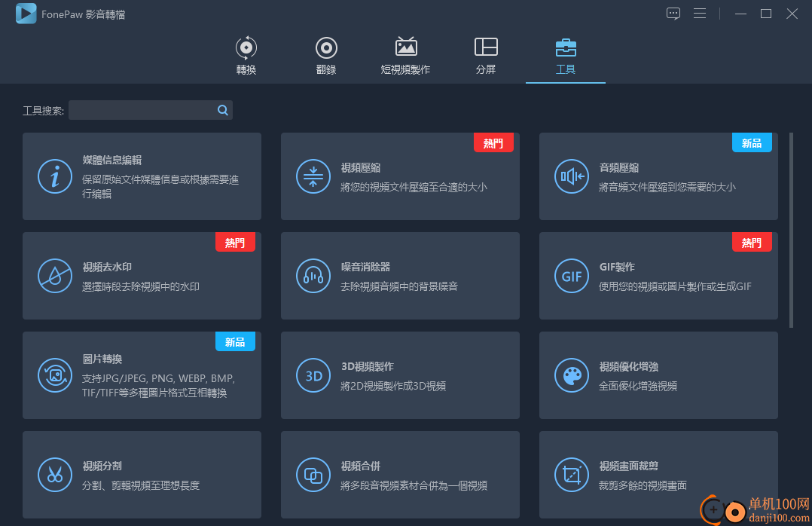Open the 視頻去水印 tool title
The width and height of the screenshot is (812, 526).
[107, 267]
